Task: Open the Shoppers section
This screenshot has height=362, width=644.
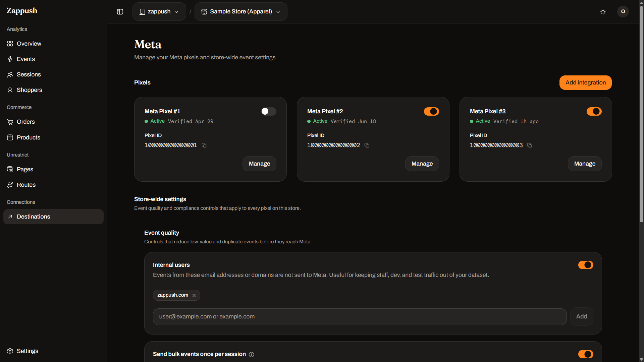Action: click(x=54, y=90)
